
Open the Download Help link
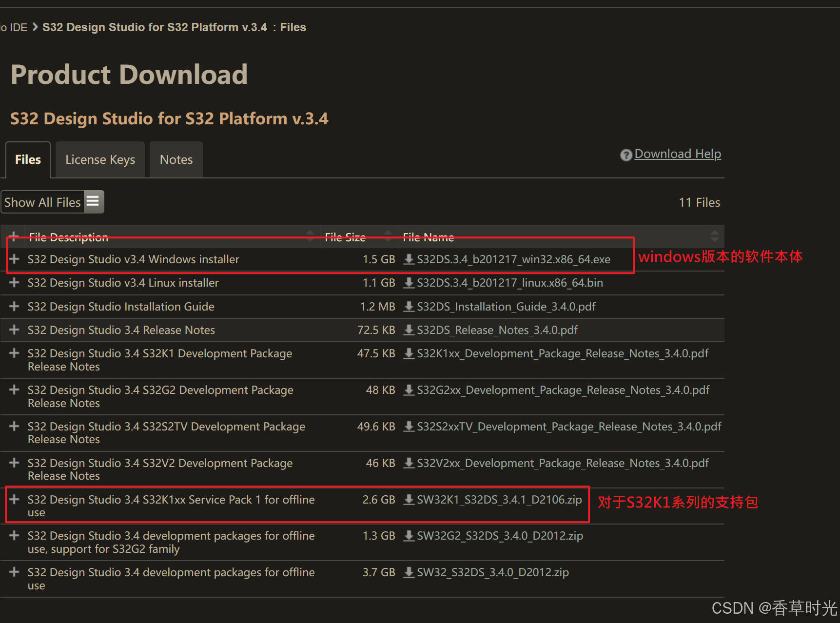tap(678, 154)
